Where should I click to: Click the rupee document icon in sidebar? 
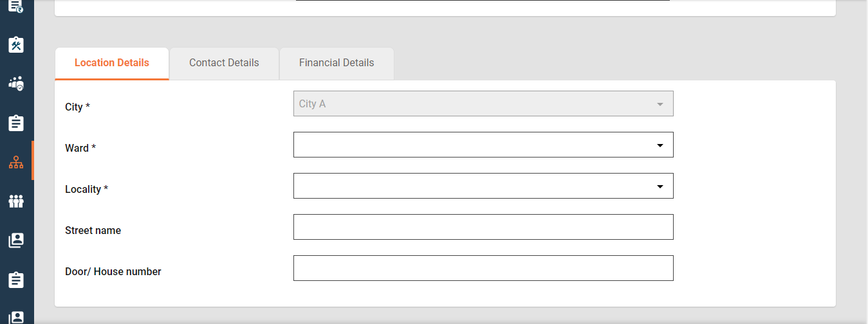[x=16, y=6]
